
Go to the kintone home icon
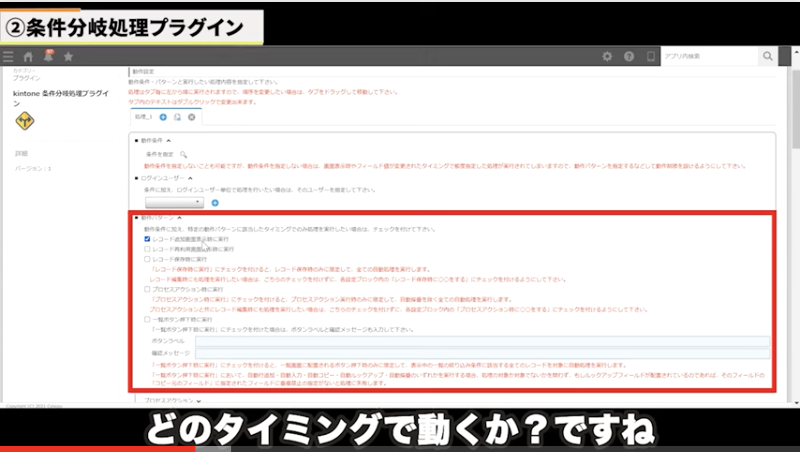pyautogui.click(x=29, y=57)
